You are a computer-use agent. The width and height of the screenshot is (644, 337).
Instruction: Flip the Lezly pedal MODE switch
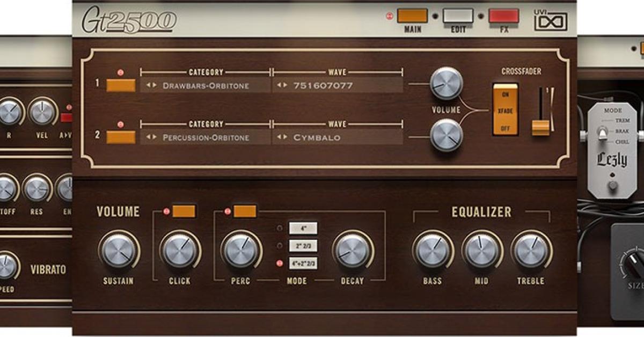click(602, 133)
